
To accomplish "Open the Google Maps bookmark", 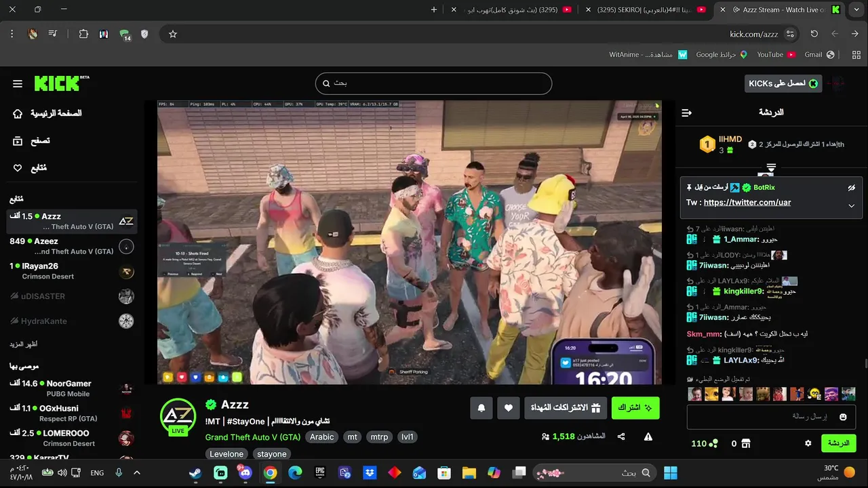I will click(x=721, y=54).
